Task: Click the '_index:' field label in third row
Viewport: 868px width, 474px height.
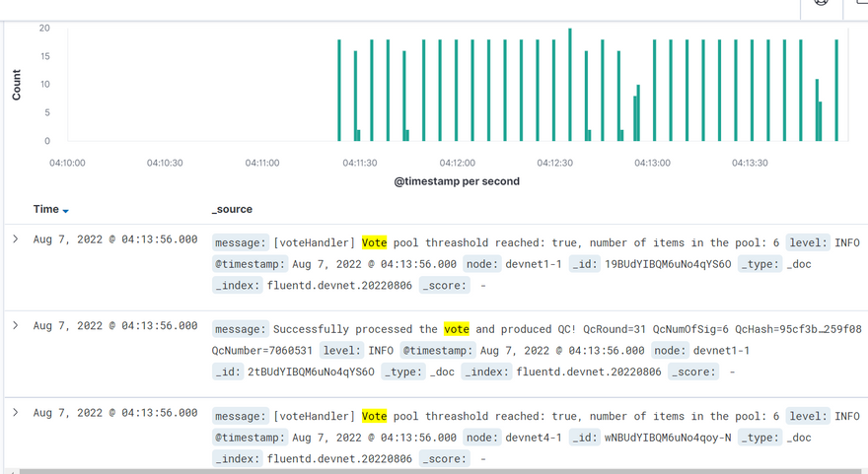Action: click(x=237, y=459)
